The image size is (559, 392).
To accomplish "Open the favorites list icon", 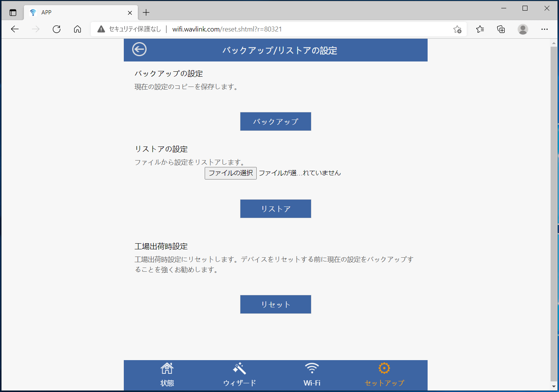I will pos(480,29).
